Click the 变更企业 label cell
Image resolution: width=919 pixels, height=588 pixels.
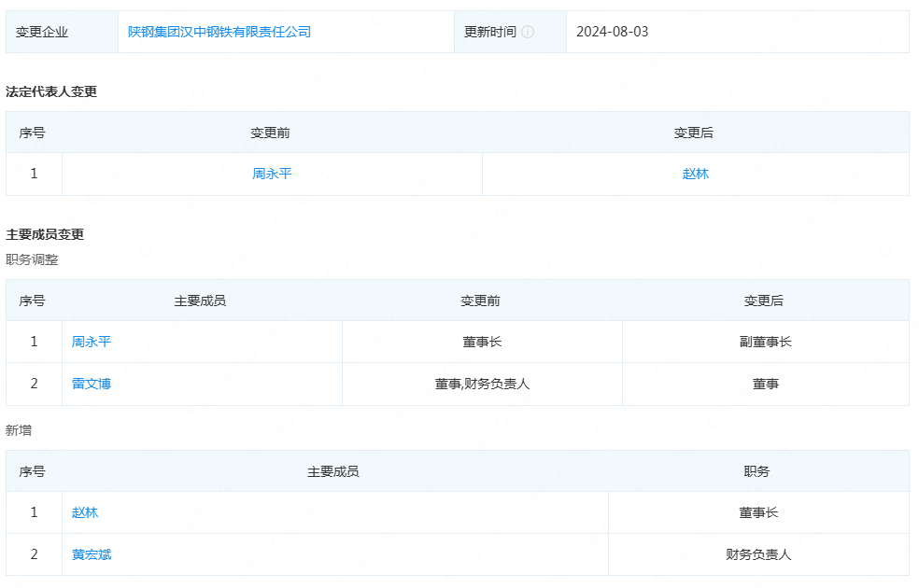point(42,32)
